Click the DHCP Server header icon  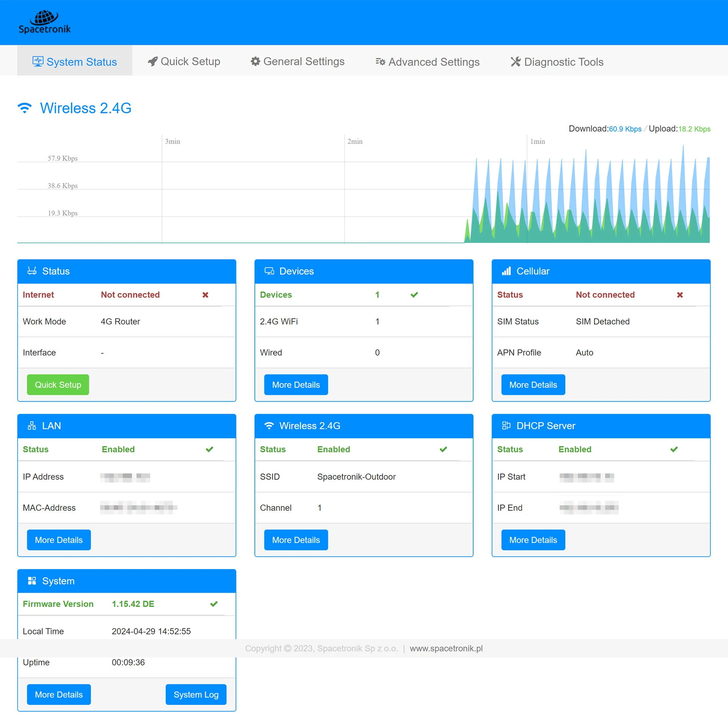(x=506, y=426)
